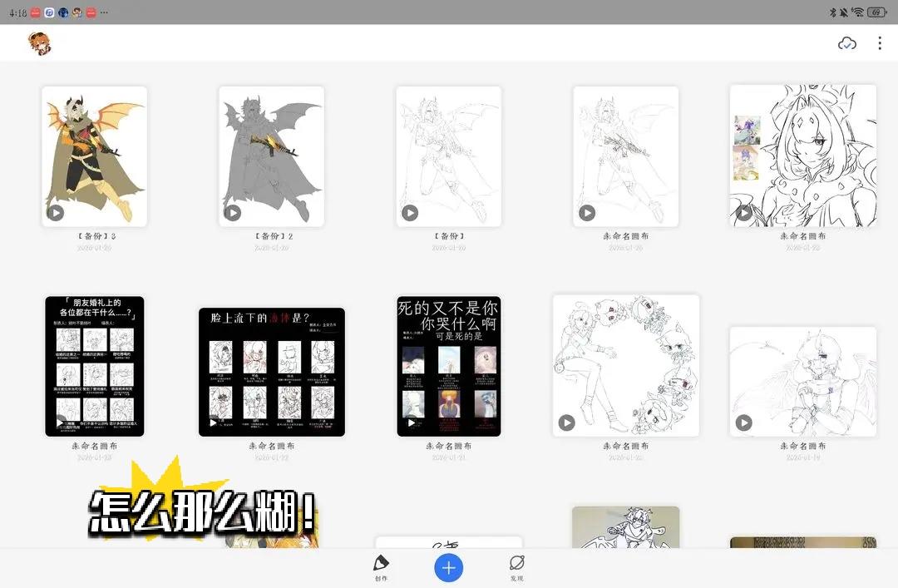
Task: Play timelapse of 【备份】2 gray artwork
Action: click(233, 213)
